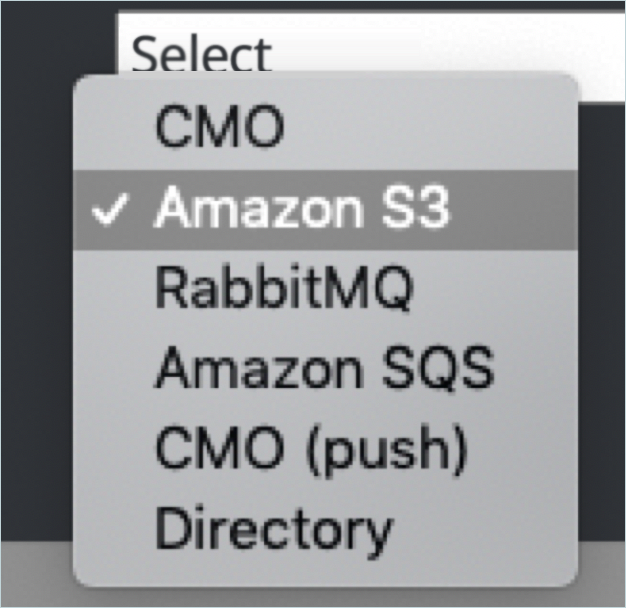Select Amazon S3 from the list
Screen dimensions: 626x608
click(x=302, y=208)
